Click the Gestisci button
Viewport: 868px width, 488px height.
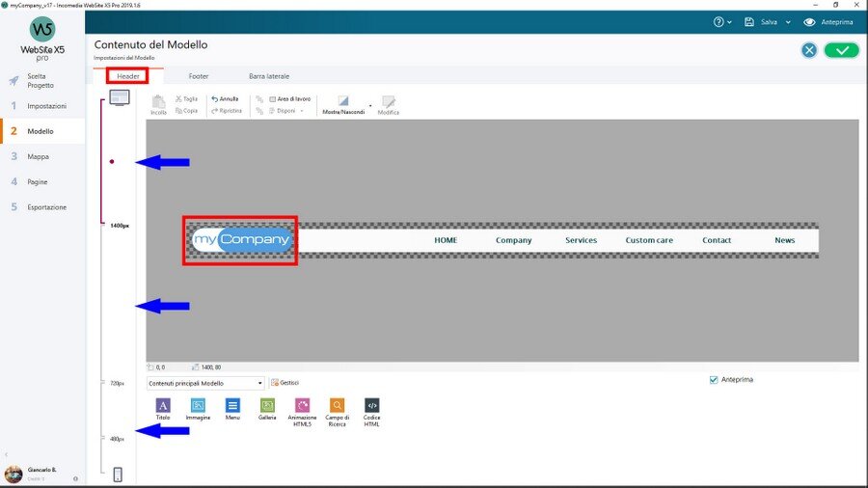click(x=285, y=383)
